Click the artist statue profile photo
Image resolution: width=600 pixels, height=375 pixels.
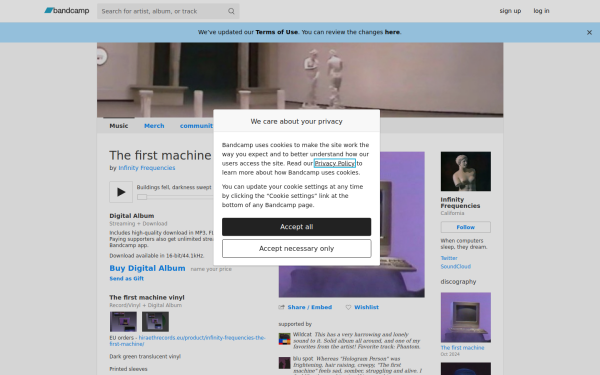466,171
